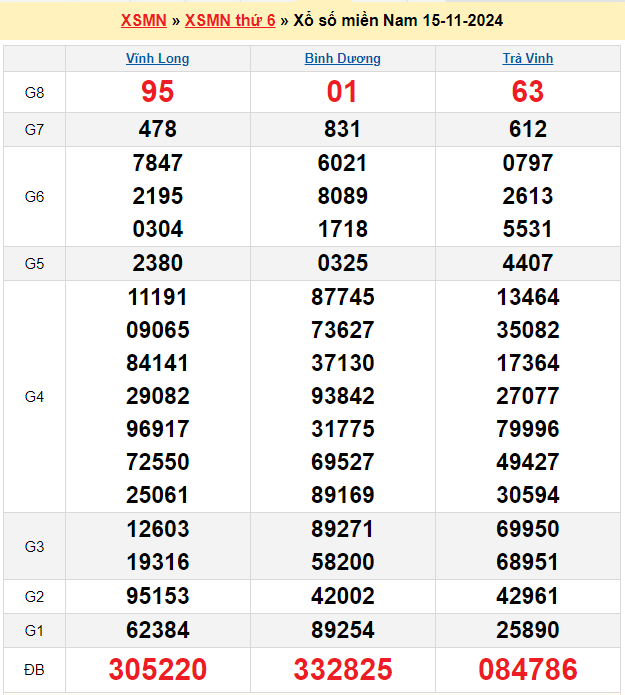
Task: Select Vĩnh Long special prize number 305220
Action: [158, 669]
